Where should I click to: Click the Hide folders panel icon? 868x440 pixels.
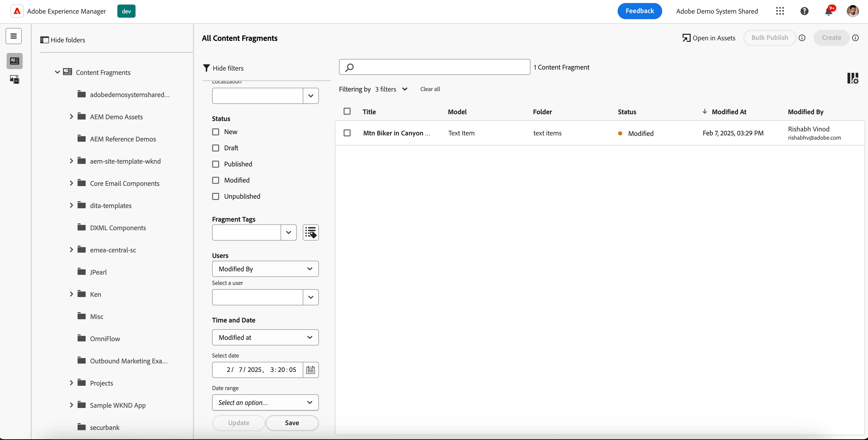point(44,40)
